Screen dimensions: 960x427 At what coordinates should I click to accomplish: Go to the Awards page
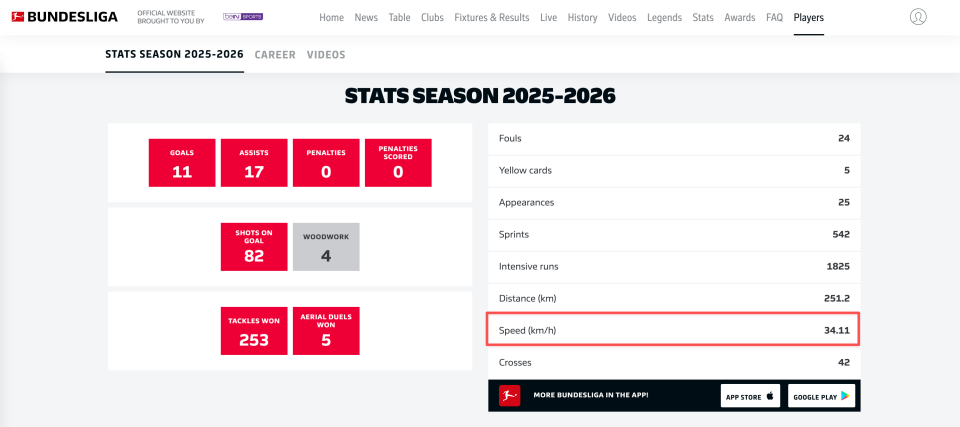[x=740, y=18]
